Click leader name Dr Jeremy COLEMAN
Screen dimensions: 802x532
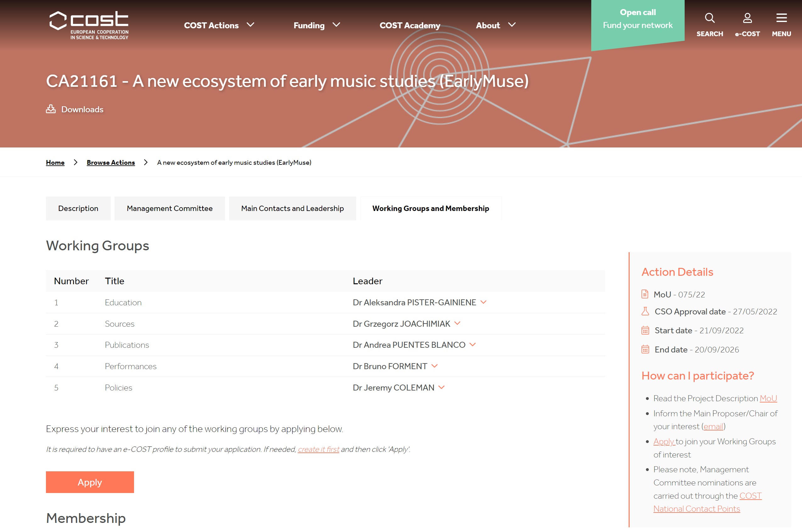click(x=393, y=387)
